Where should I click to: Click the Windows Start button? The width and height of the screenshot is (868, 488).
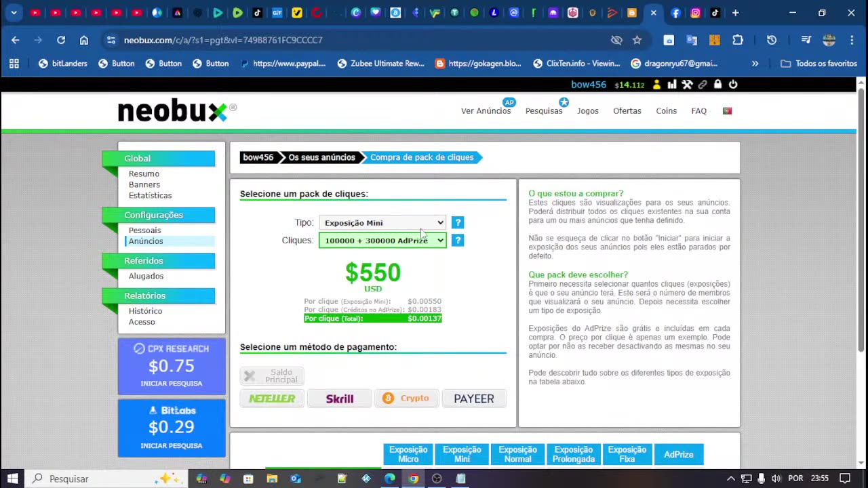[x=13, y=479]
